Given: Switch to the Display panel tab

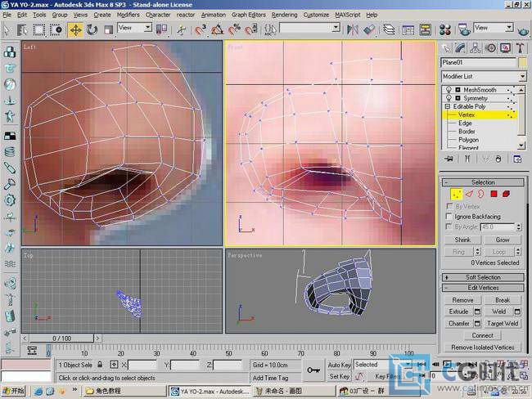Looking at the screenshot, I should [x=506, y=48].
